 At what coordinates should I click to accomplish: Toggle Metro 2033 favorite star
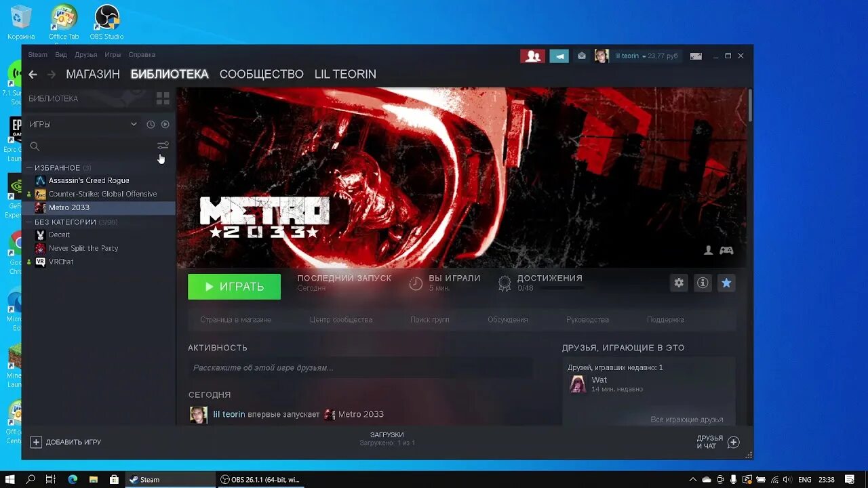click(x=726, y=283)
